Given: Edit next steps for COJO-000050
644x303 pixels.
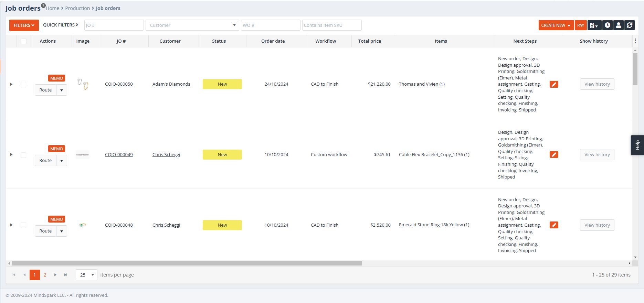Looking at the screenshot, I should (554, 84).
